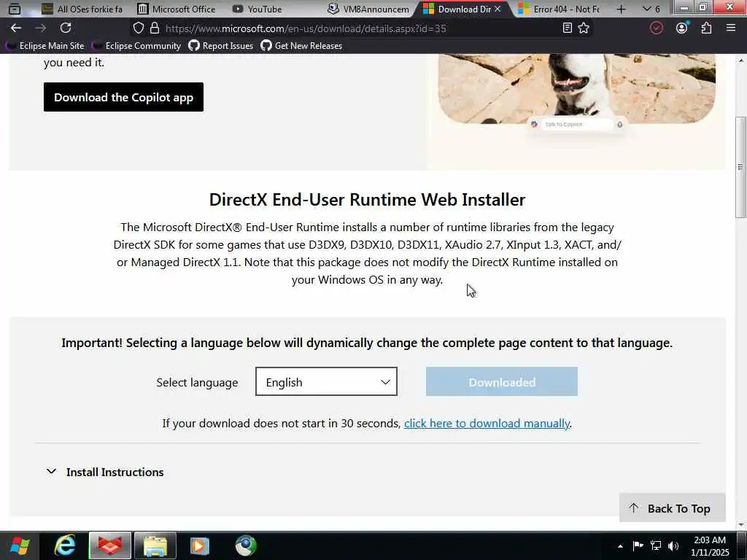Open the Firefox account icon
This screenshot has width=747, height=560.
click(x=682, y=28)
